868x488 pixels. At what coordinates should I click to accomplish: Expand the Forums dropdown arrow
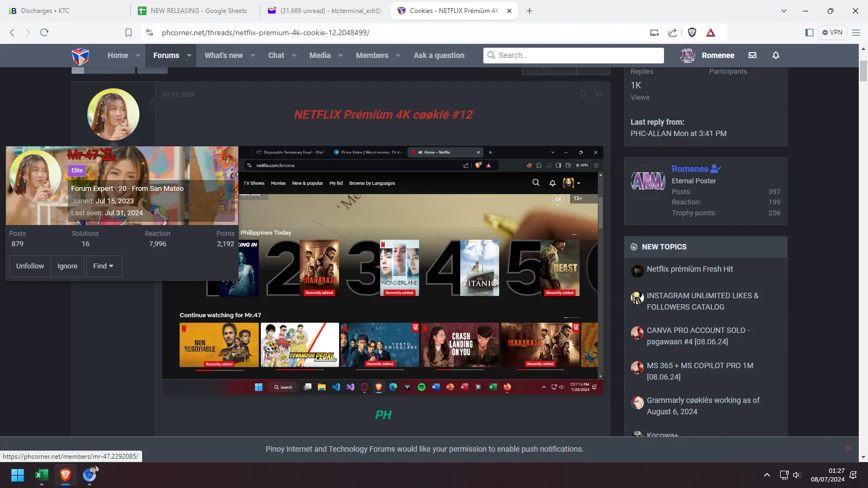(189, 55)
